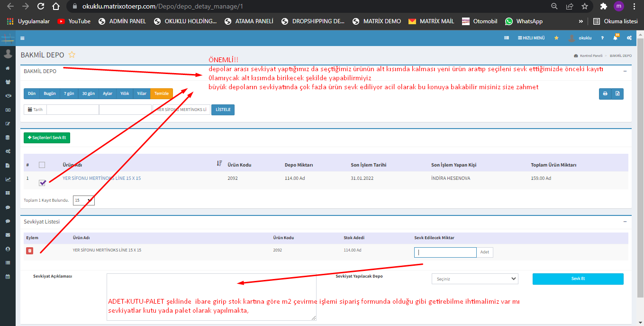Click the favorite star beside BAKMİL DEPO
The image size is (644, 326).
pyautogui.click(x=72, y=55)
